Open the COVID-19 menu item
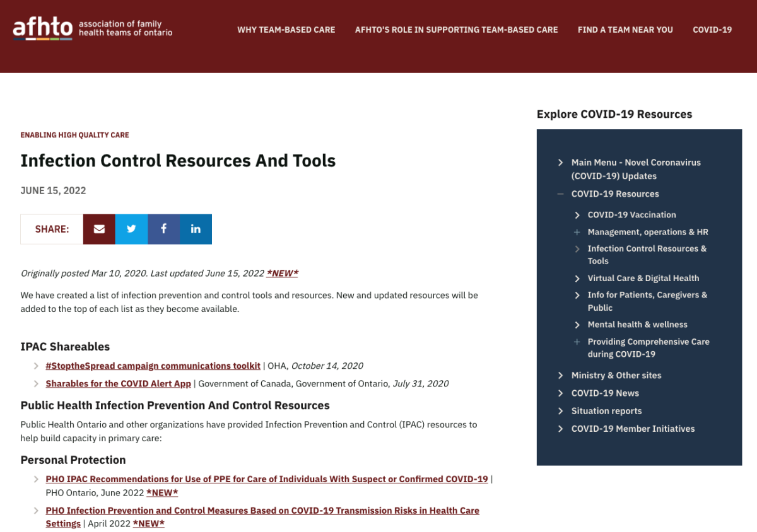Image resolution: width=757 pixels, height=532 pixels. [712, 30]
